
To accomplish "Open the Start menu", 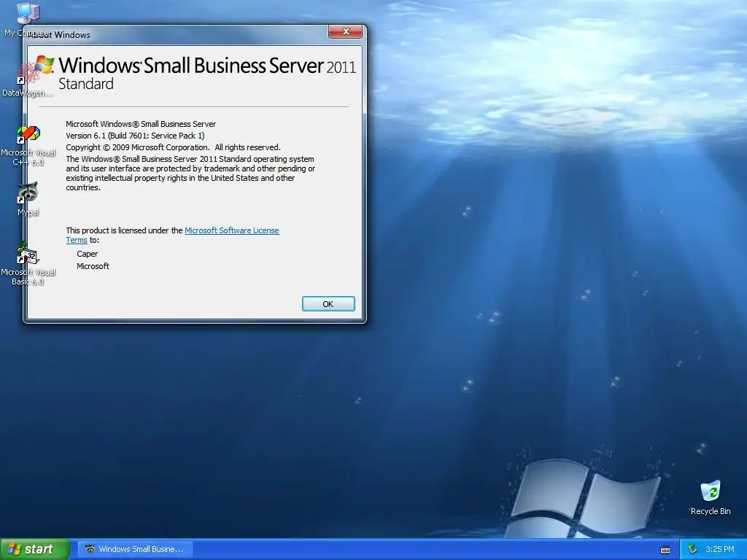I will point(34,549).
